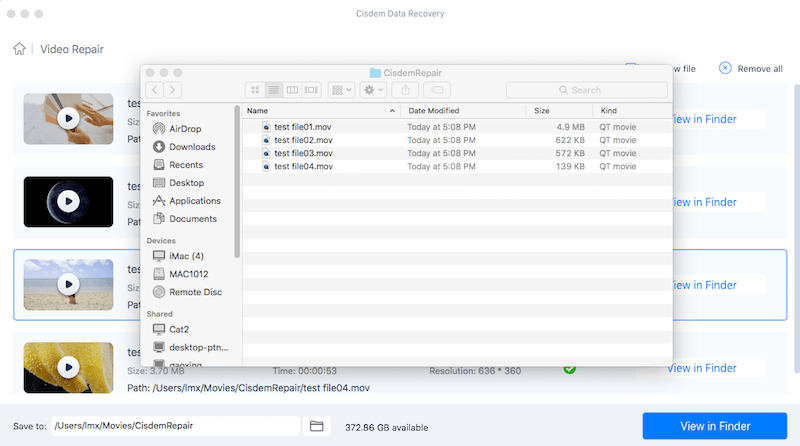The height and width of the screenshot is (446, 800).
Task: Switch Finder to column view
Action: 292,90
